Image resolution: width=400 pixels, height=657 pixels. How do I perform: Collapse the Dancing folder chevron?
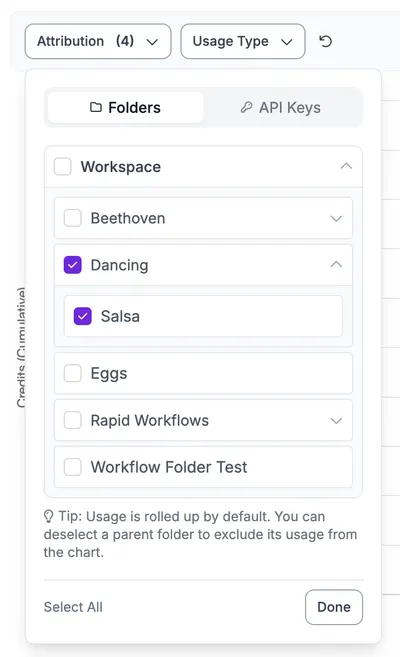[x=336, y=265]
